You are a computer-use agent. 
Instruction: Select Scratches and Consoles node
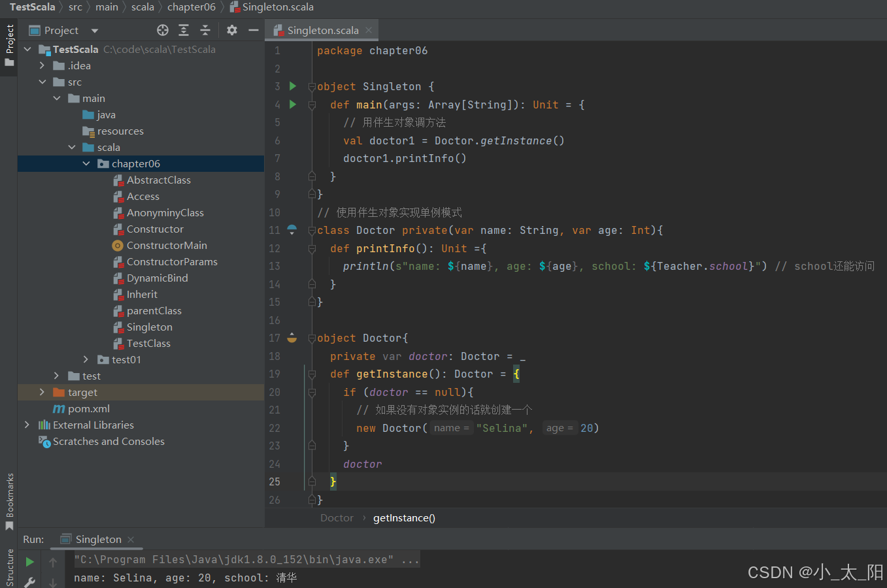(x=101, y=442)
